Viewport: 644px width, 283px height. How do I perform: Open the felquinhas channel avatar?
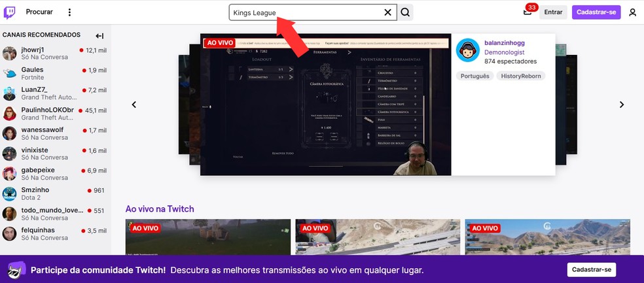click(x=9, y=234)
